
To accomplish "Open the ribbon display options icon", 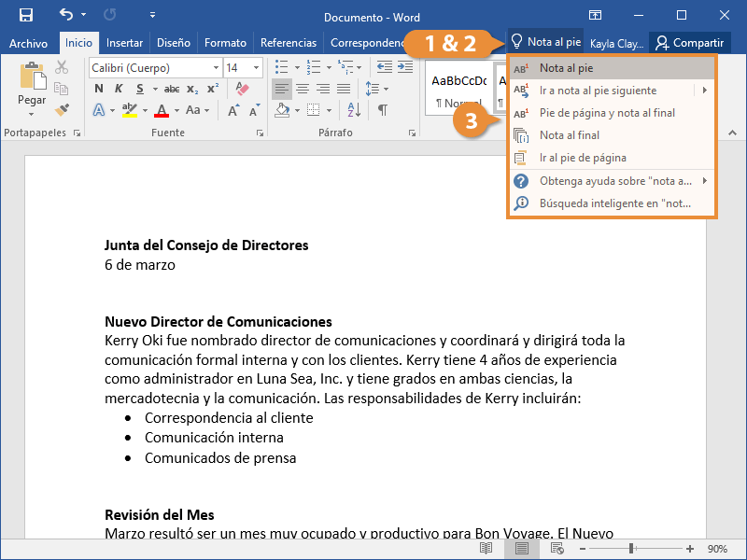I will [x=595, y=15].
